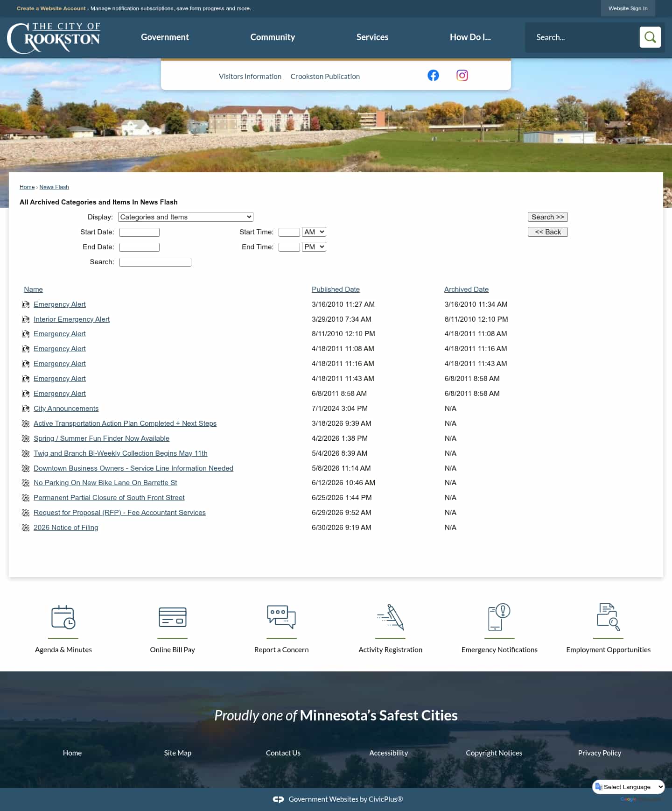Click footer Accessibility link
The width and height of the screenshot is (672, 811).
click(x=389, y=753)
